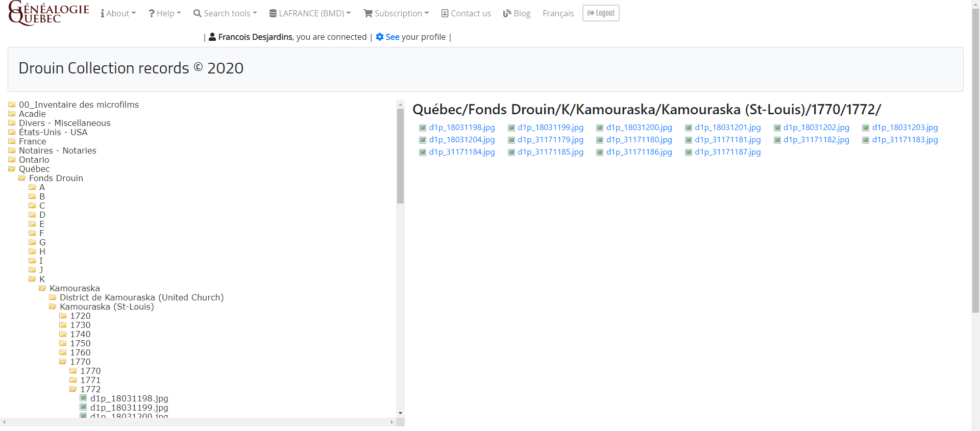Click the tree scrollbar down arrow
This screenshot has height=431, width=980.
coord(400,413)
